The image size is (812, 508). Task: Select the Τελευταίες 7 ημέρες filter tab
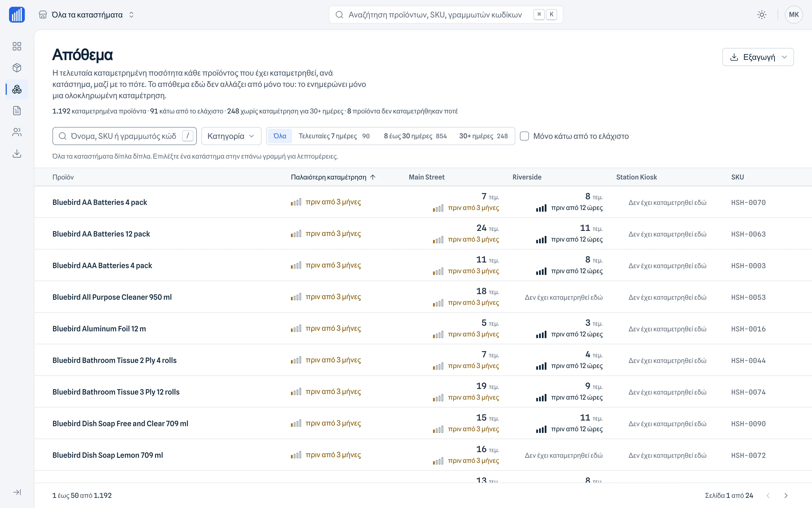334,136
